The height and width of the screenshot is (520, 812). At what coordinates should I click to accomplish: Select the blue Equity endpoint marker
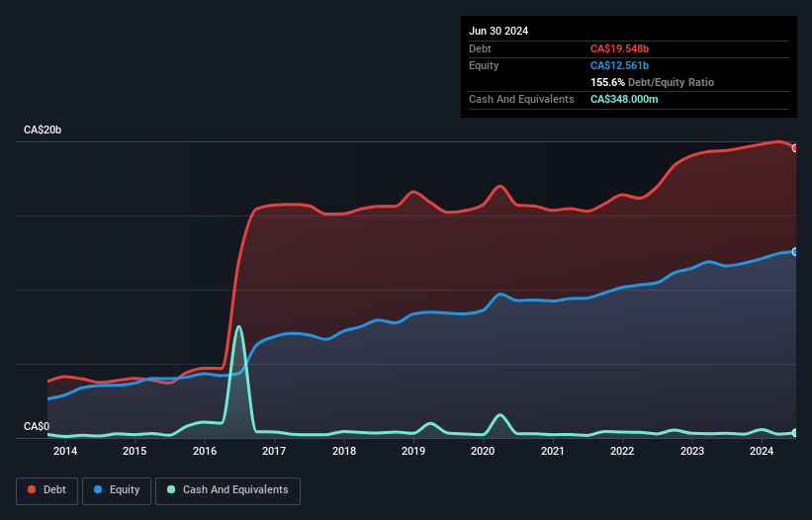pyautogui.click(x=795, y=251)
